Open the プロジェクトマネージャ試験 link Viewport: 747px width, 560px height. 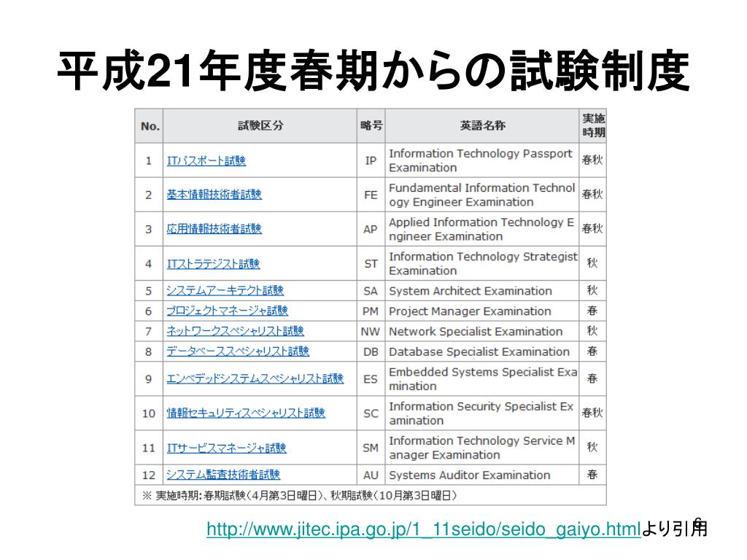[x=228, y=311]
